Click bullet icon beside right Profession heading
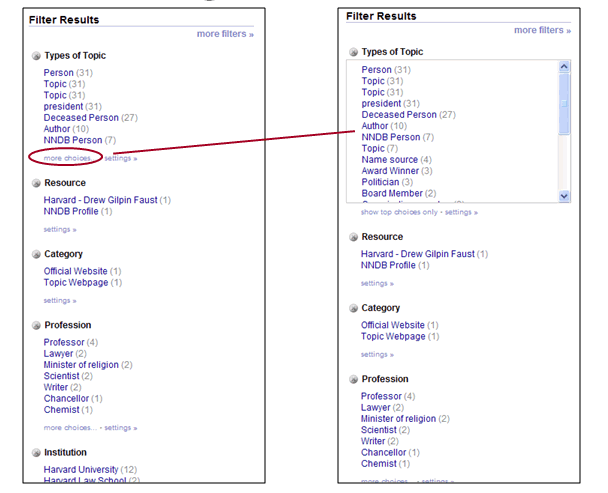This screenshot has height=493, width=608. click(353, 379)
